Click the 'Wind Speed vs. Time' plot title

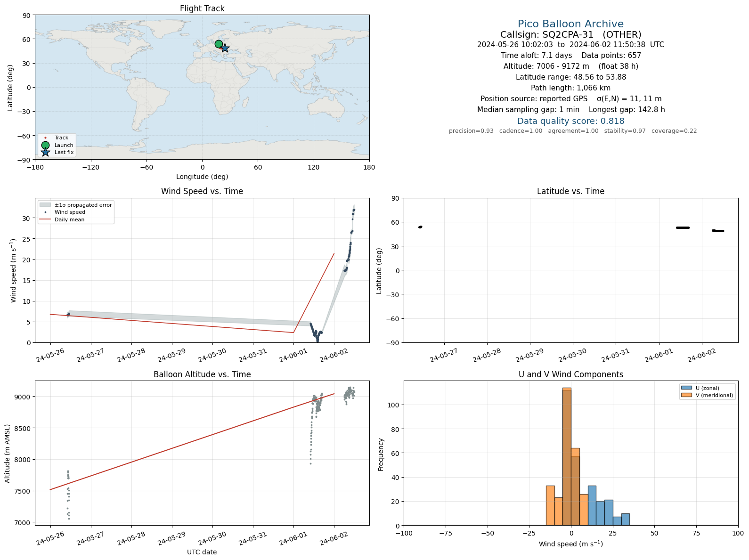[x=202, y=191]
